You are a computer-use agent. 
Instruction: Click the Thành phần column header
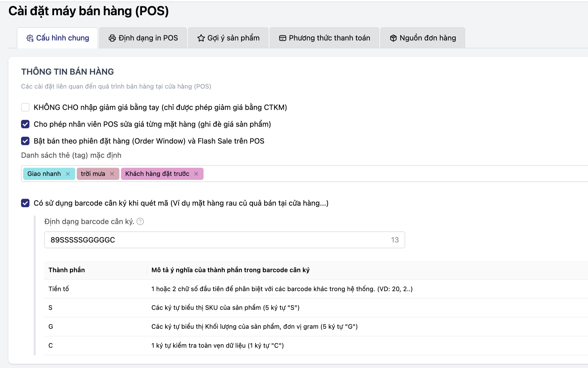(x=67, y=270)
